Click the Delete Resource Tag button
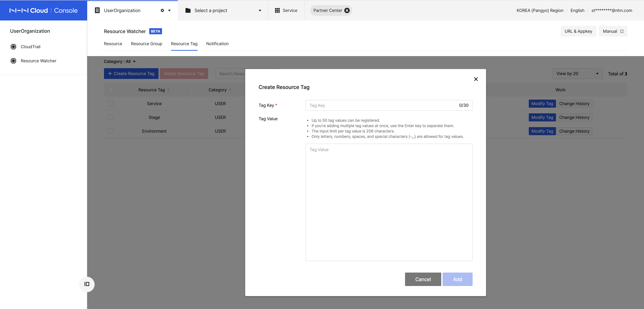The height and width of the screenshot is (309, 644). pyautogui.click(x=184, y=74)
